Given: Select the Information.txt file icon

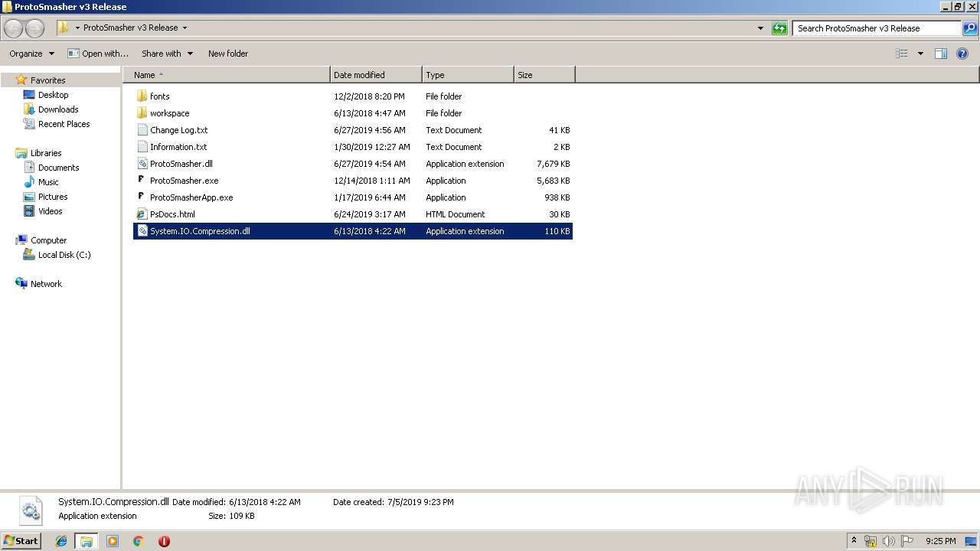Looking at the screenshot, I should coord(142,147).
